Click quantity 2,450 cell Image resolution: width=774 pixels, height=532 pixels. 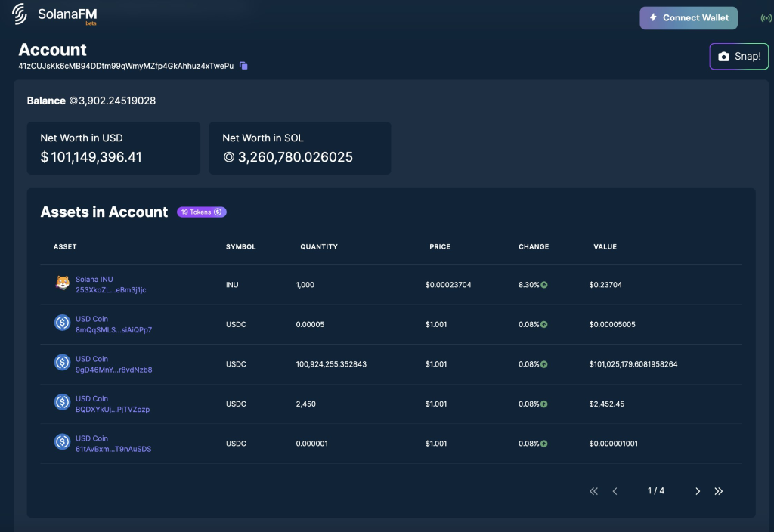305,404
